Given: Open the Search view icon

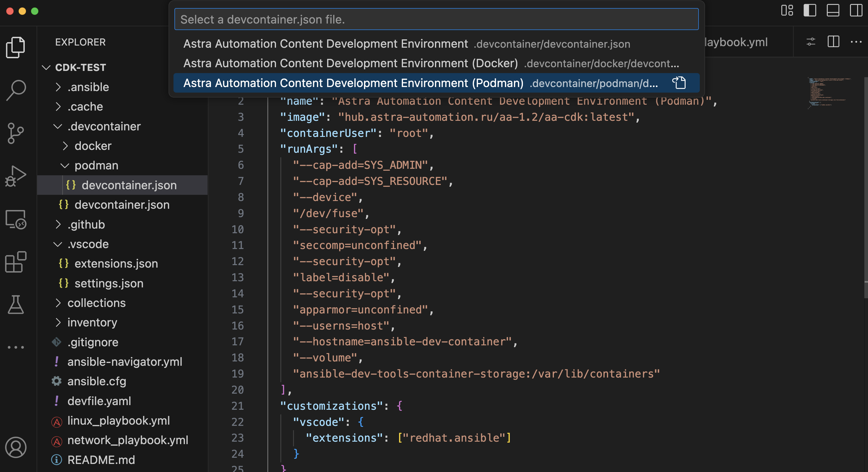Looking at the screenshot, I should tap(15, 90).
